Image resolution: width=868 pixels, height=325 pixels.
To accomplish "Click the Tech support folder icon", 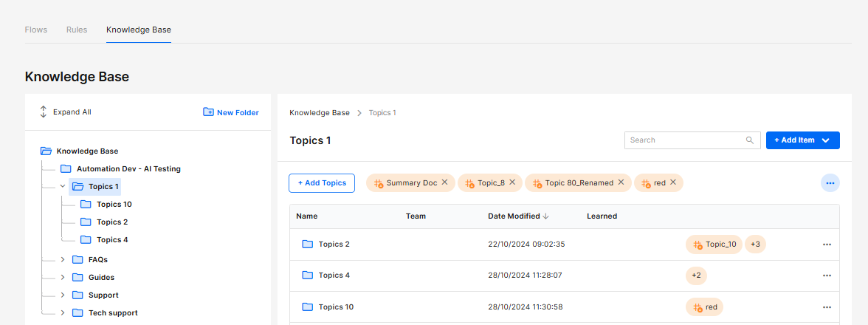I will point(77,313).
